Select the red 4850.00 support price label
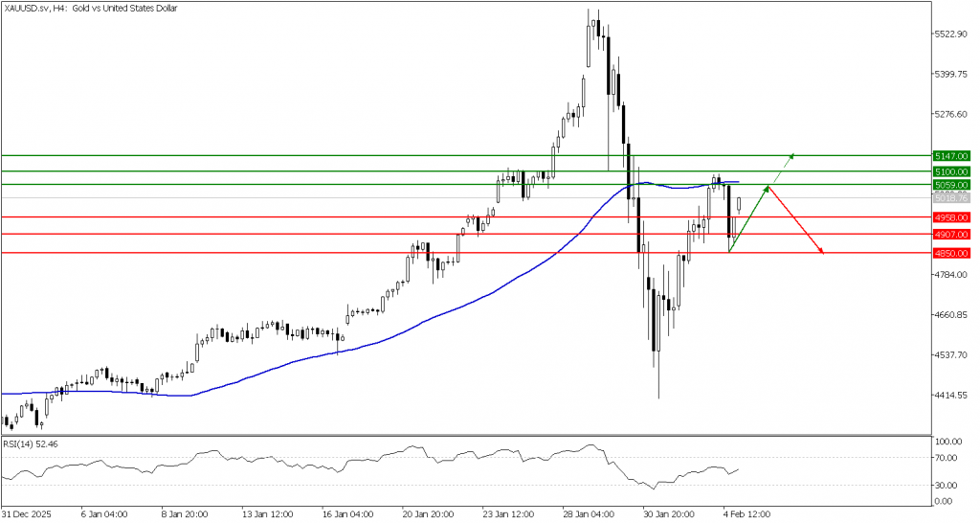The width and height of the screenshot is (980, 523). 951,253
